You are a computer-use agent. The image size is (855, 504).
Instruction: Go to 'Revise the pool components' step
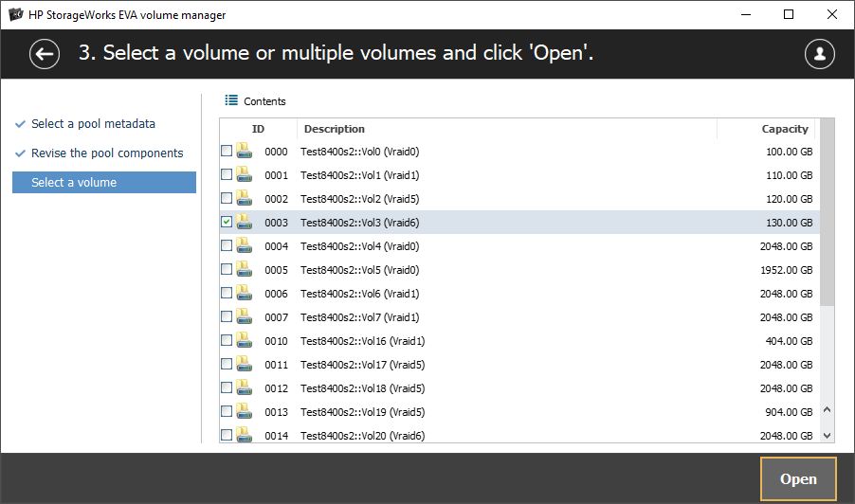(107, 153)
